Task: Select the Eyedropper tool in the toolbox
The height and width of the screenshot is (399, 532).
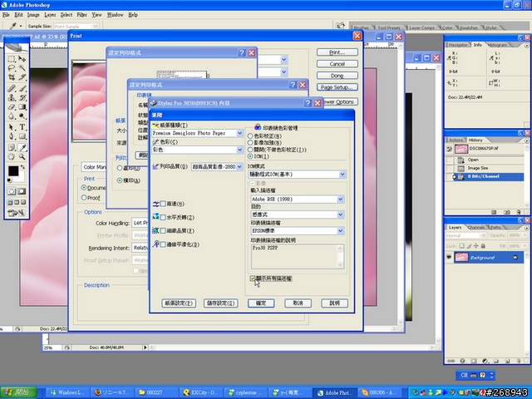Action: (x=22, y=148)
